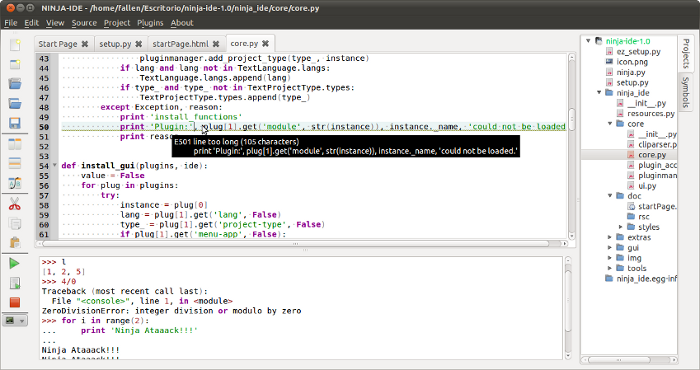
Task: Close the setup.py tab
Action: click(138, 44)
